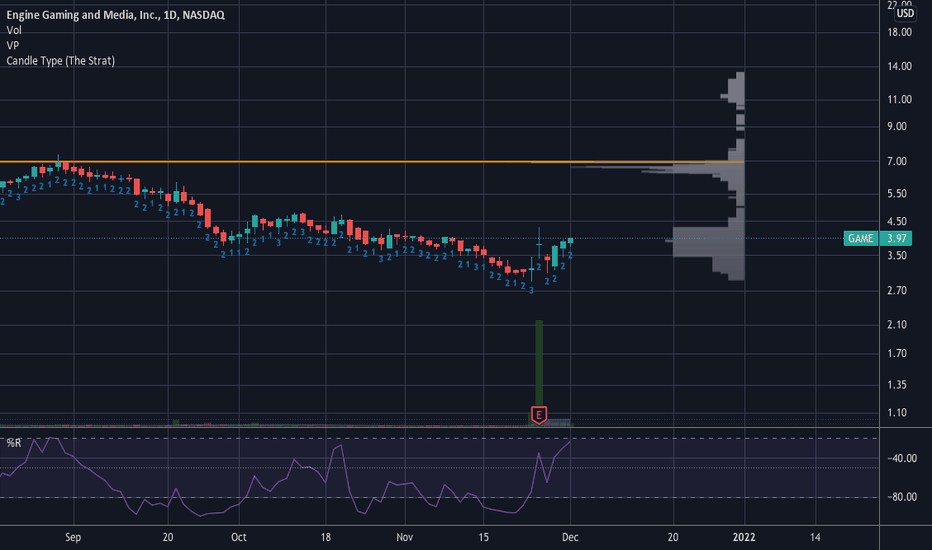Open the USD currency selector
This screenshot has height=550, width=932.
coord(905,13)
